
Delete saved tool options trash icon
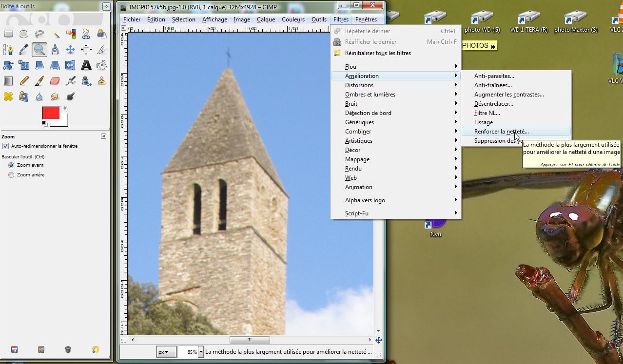68,349
